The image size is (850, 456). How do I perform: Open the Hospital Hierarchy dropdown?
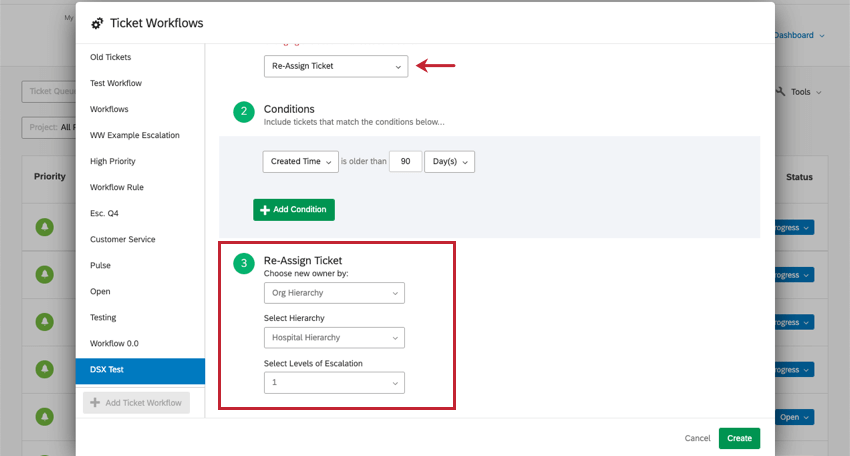(334, 337)
